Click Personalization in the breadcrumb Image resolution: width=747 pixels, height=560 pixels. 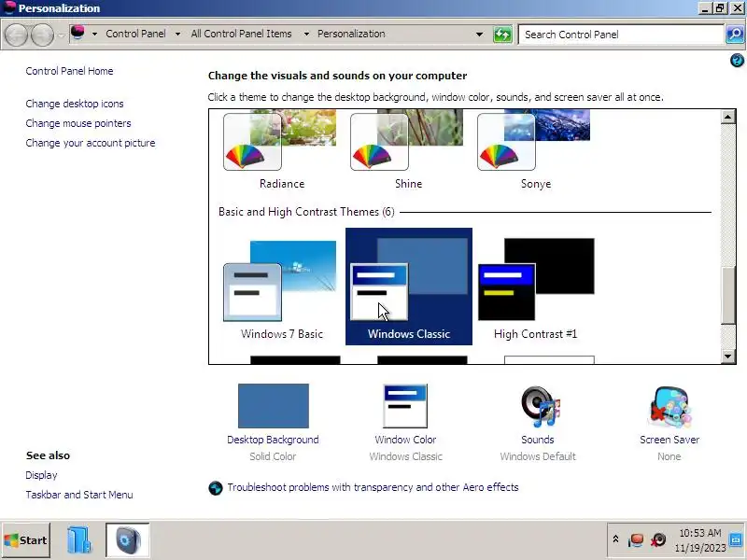[351, 34]
